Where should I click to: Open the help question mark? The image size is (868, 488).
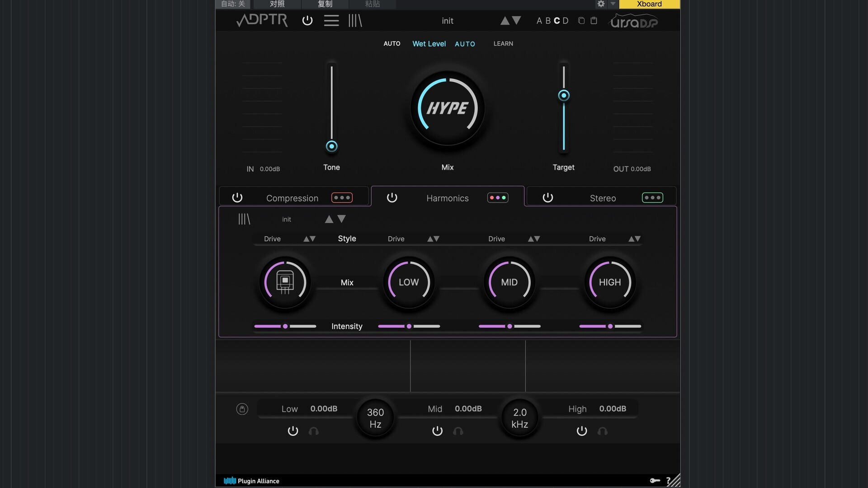[668, 481]
